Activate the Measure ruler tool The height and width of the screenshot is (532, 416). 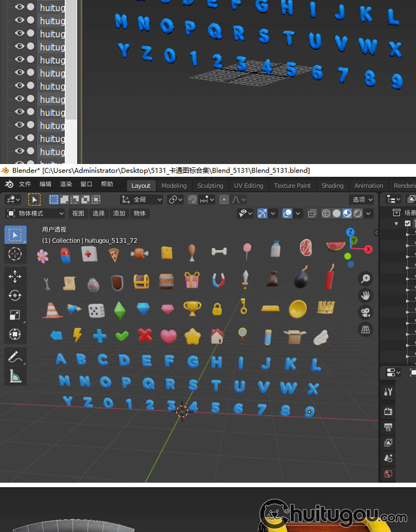tap(15, 377)
